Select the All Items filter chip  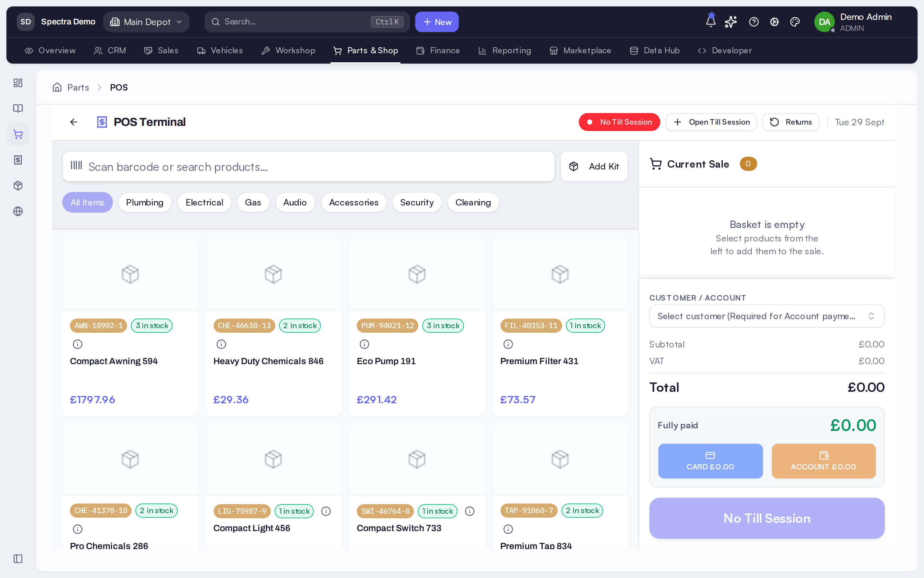point(88,202)
